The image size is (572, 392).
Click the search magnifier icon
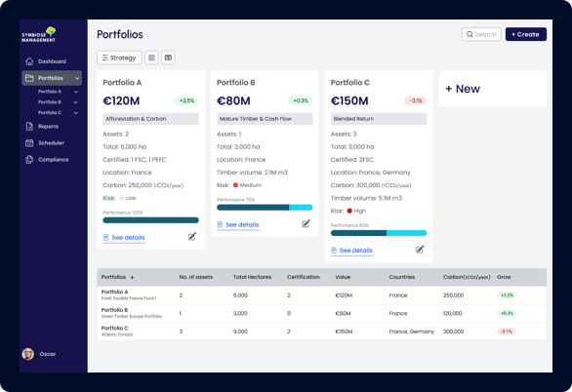[470, 34]
